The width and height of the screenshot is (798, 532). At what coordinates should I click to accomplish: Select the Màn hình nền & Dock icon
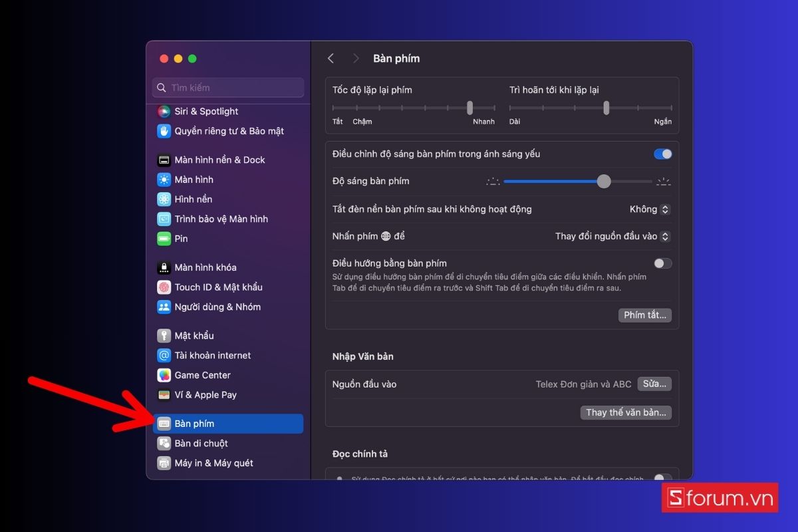coord(164,160)
